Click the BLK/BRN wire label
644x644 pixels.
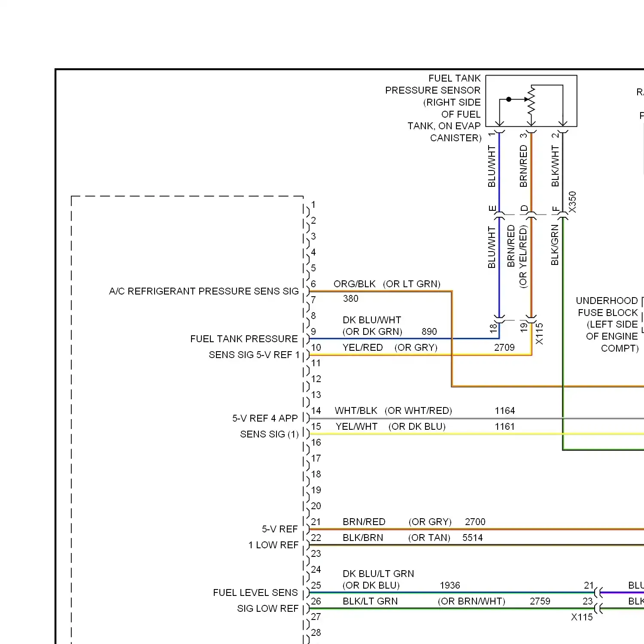click(363, 538)
